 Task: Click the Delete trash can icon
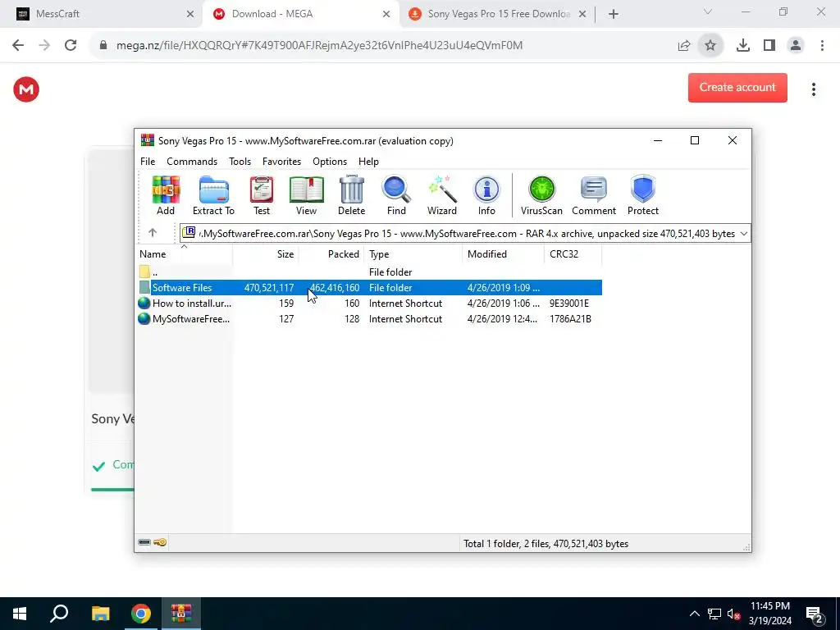[351, 195]
